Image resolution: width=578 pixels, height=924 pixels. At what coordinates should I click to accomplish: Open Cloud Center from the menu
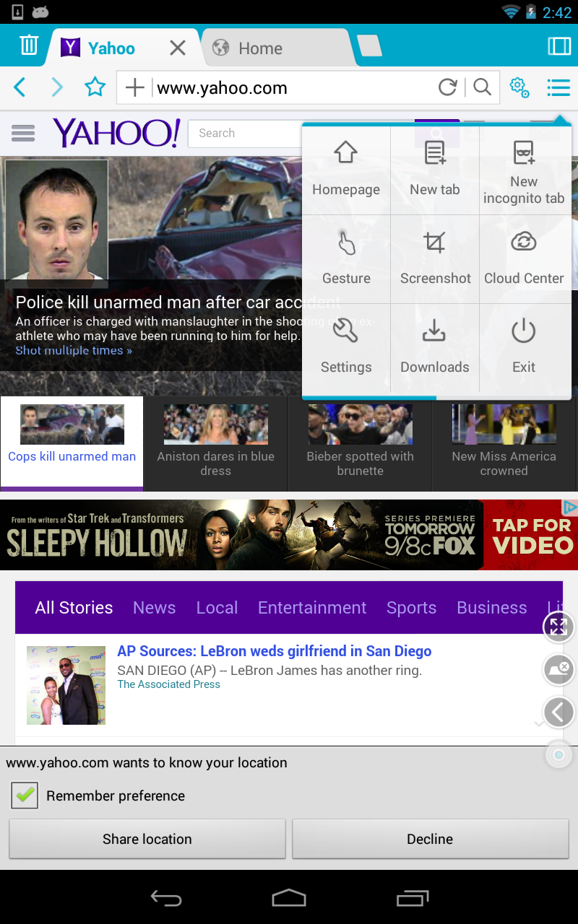coord(524,259)
